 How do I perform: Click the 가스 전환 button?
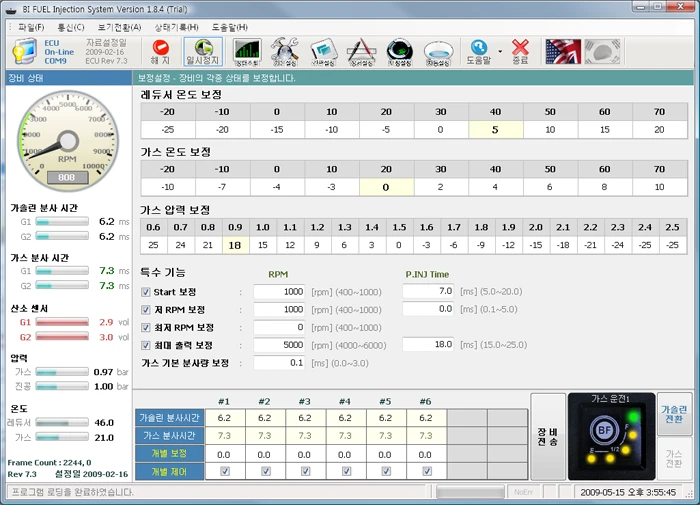674,459
